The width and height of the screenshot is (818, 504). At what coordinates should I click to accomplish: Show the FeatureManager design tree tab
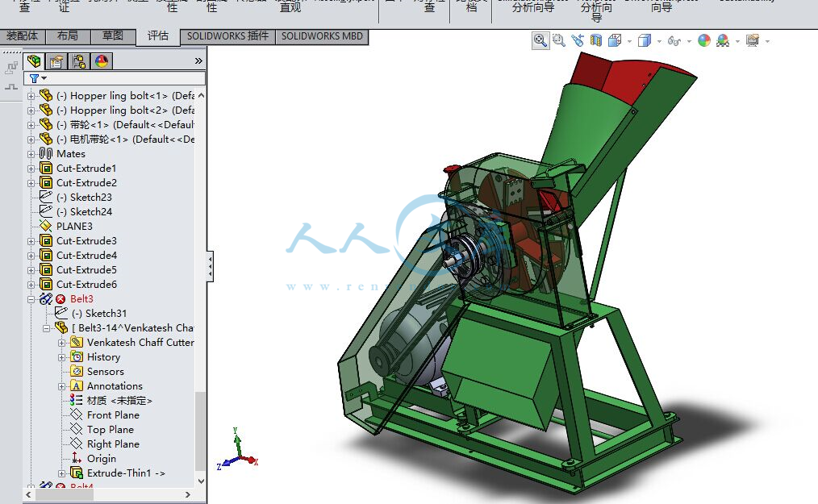[34, 61]
